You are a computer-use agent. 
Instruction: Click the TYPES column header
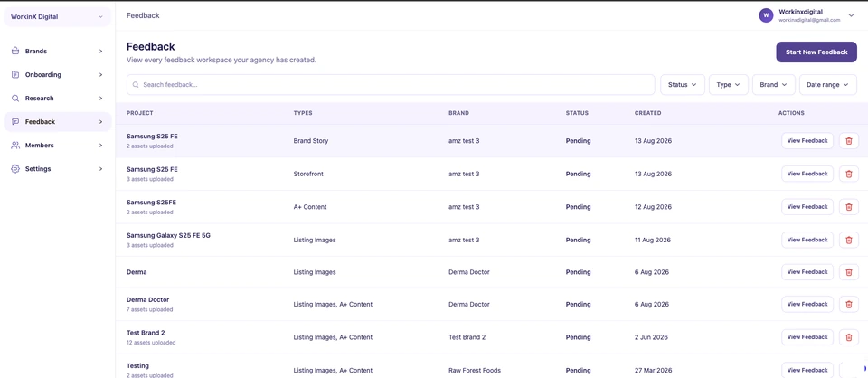[303, 113]
